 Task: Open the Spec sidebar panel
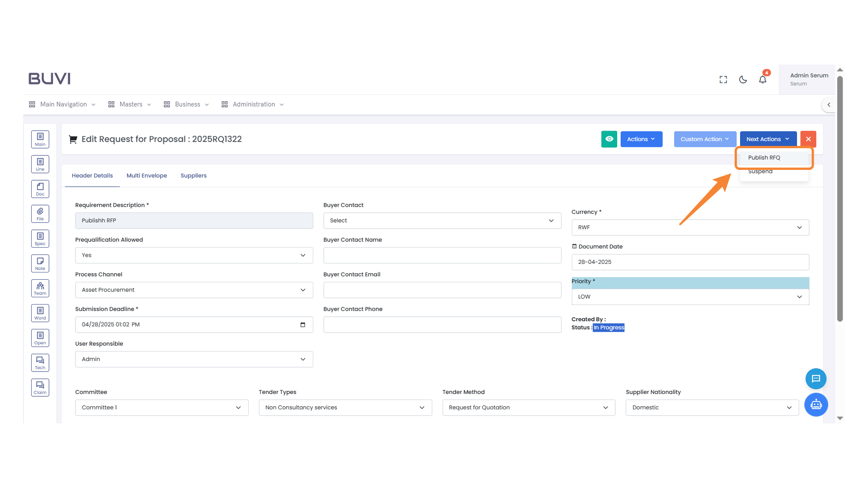[x=40, y=238]
